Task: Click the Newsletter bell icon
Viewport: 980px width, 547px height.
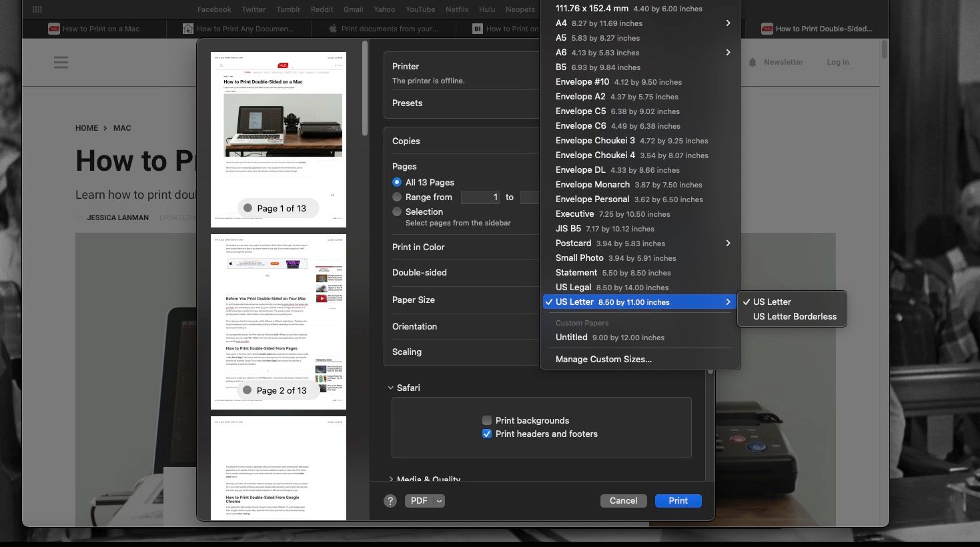Action: 753,62
